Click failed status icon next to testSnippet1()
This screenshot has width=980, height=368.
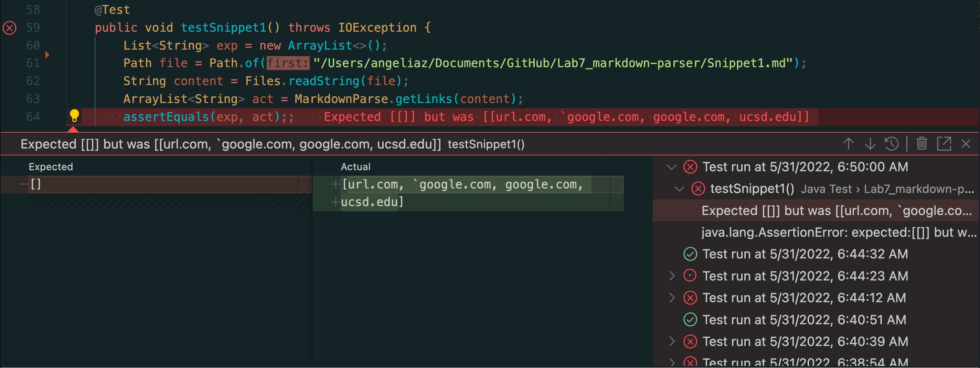[x=698, y=188]
